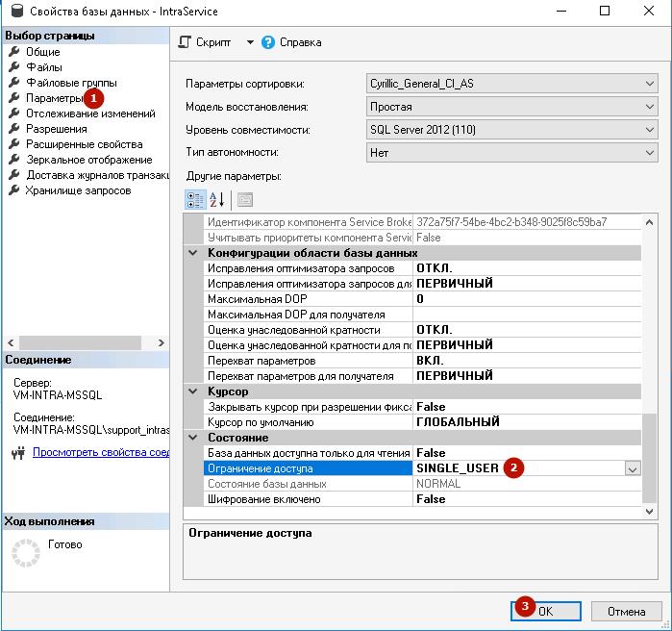Click the progress spinner icon near Готово
This screenshot has height=631, width=672.
click(26, 553)
